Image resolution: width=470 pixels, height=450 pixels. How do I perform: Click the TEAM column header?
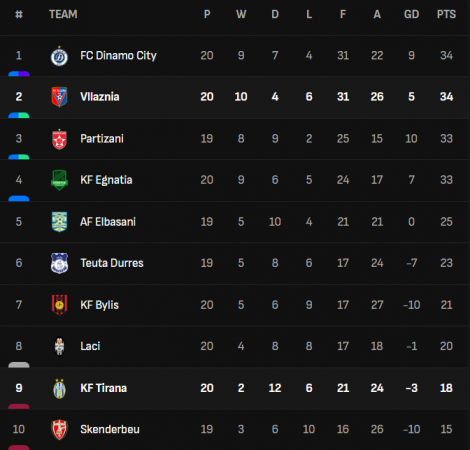(x=63, y=14)
